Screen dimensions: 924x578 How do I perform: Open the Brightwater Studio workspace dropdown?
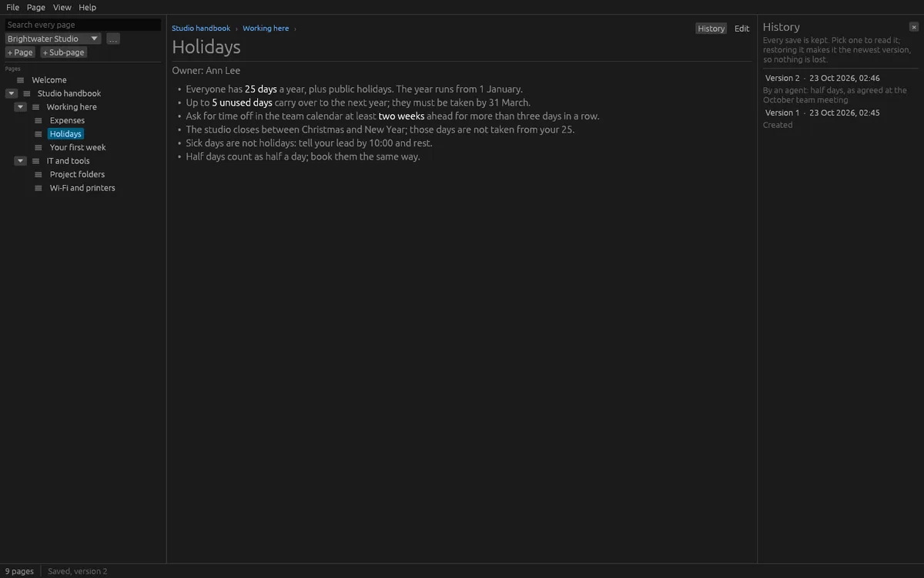click(x=53, y=39)
